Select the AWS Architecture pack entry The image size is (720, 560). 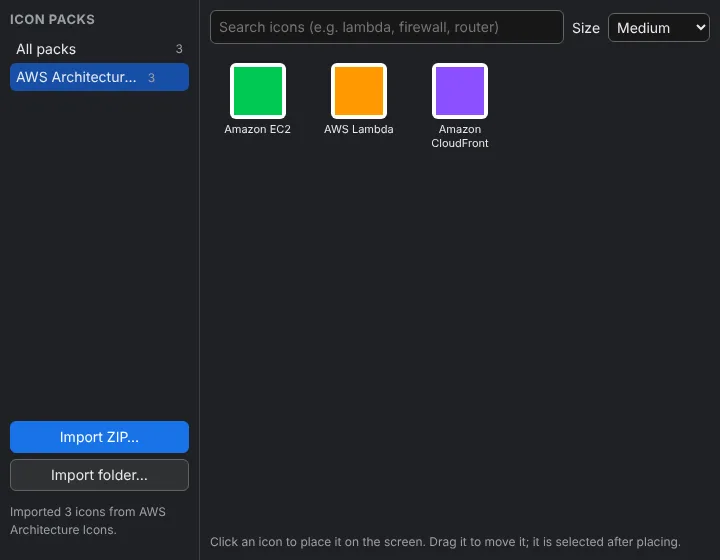(99, 77)
